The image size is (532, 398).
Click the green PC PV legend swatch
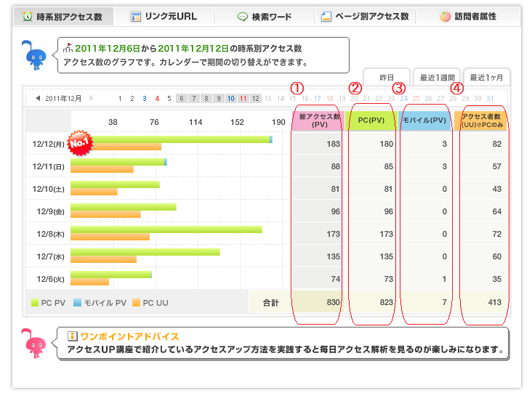tap(35, 303)
